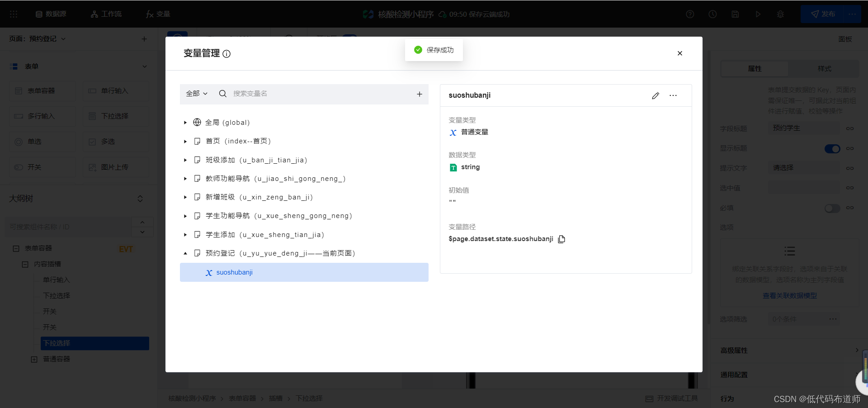Image resolution: width=868 pixels, height=408 pixels.
Task: Collapse the 表单 component section
Action: pyautogui.click(x=145, y=66)
